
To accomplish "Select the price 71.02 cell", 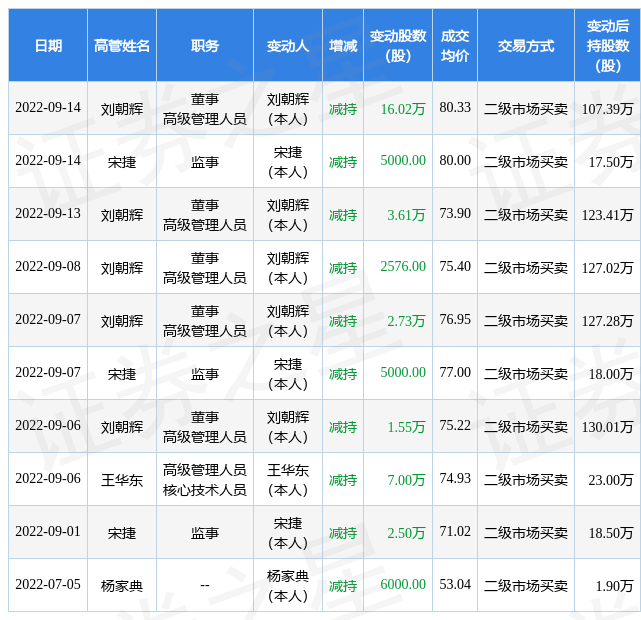I will point(455,531).
